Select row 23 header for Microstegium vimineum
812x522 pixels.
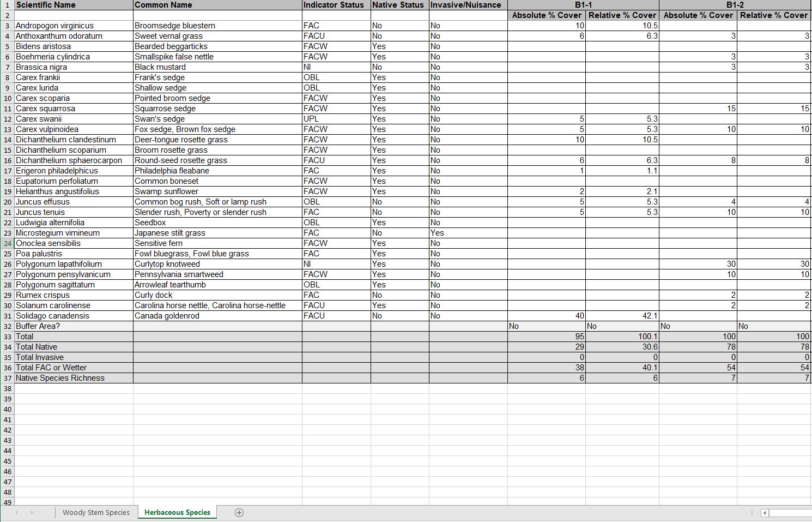tap(7, 233)
